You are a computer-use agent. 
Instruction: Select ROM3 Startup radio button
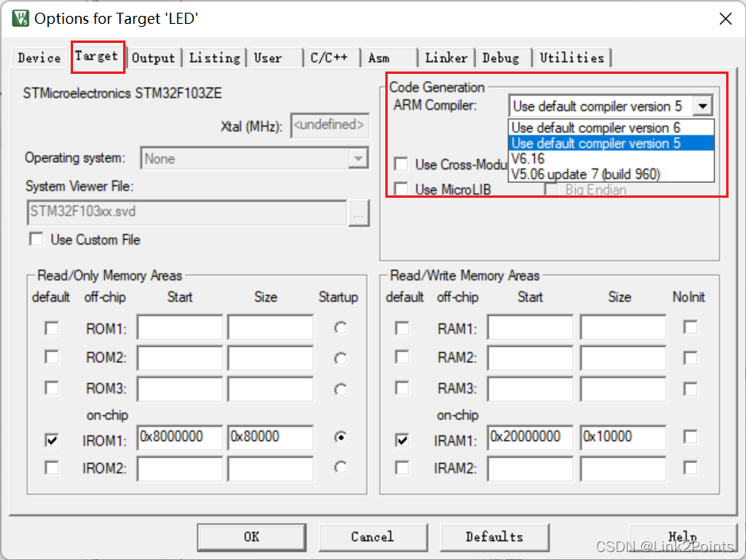click(x=340, y=390)
